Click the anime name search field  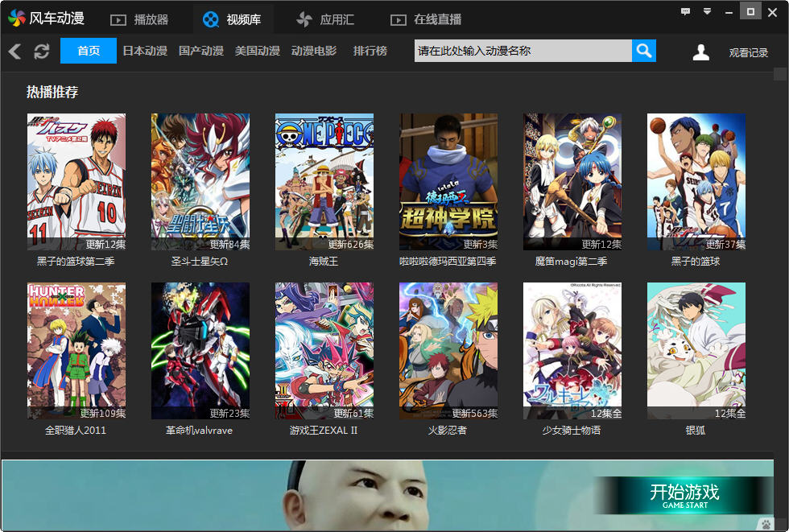click(x=523, y=51)
